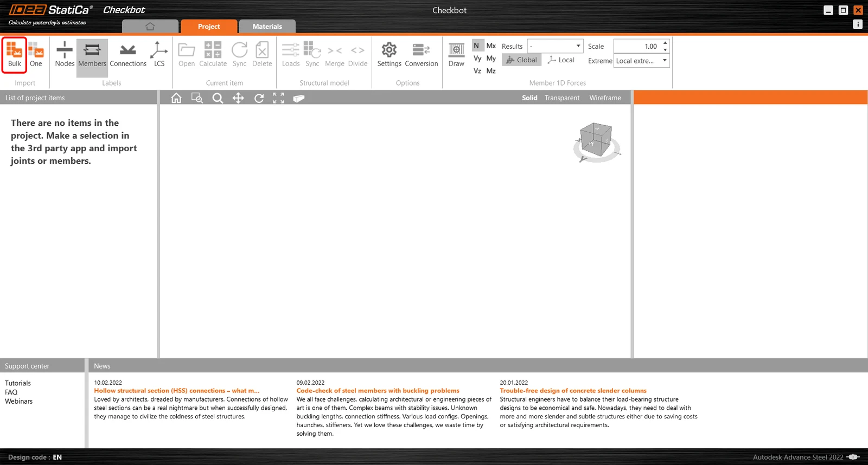Viewport: 868px width, 465px height.
Task: Maximize the Checkbot window
Action: 843,10
